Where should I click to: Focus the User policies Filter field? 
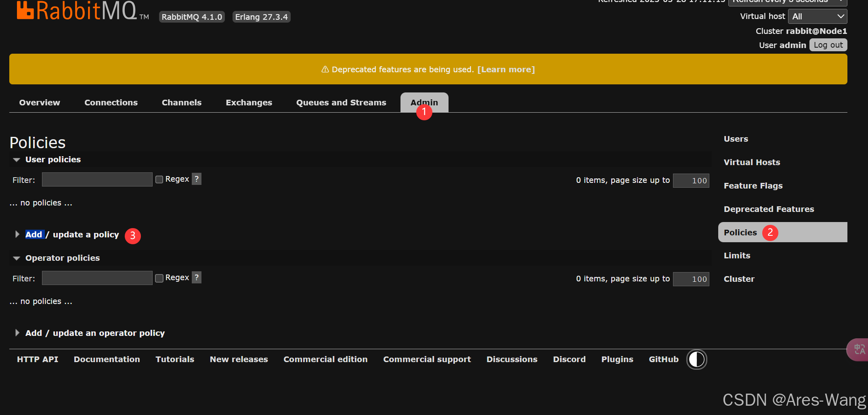coord(97,180)
